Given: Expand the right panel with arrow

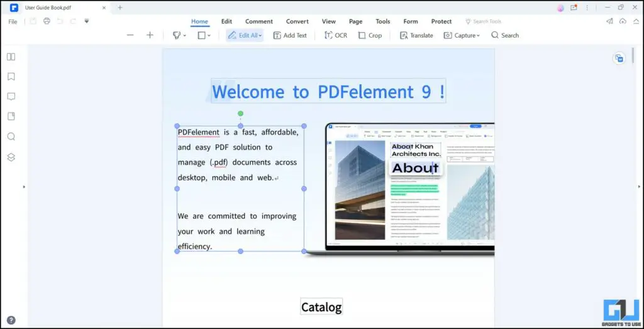Looking at the screenshot, I should pyautogui.click(x=639, y=187).
